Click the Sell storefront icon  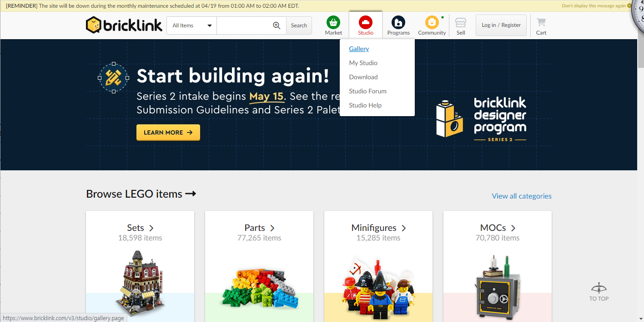pos(461,23)
